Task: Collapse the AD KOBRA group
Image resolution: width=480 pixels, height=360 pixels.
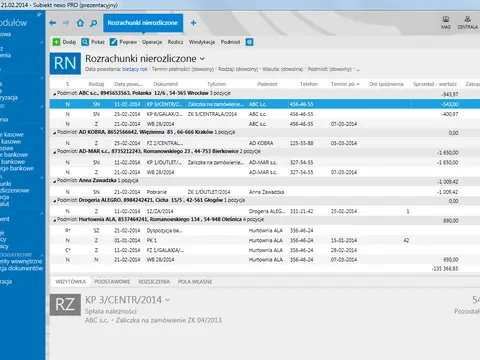Action: tap(54, 133)
